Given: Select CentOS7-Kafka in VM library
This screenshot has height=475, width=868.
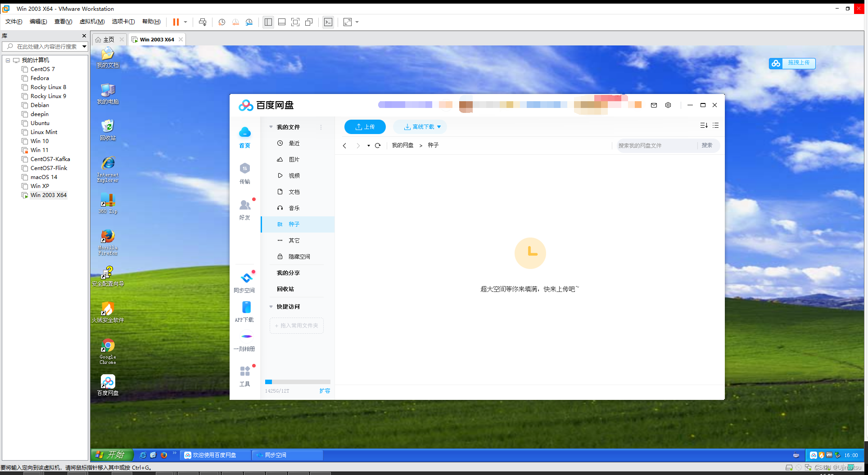Looking at the screenshot, I should [50, 159].
